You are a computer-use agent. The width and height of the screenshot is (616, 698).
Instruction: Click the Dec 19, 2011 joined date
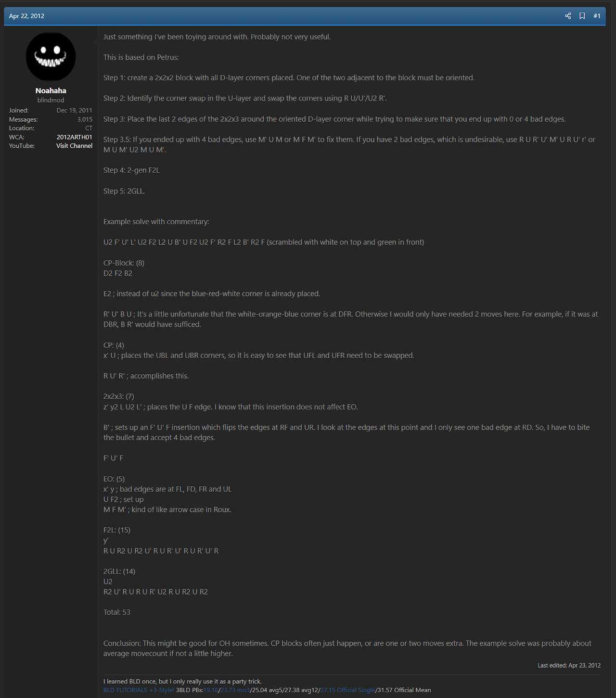pyautogui.click(x=74, y=110)
